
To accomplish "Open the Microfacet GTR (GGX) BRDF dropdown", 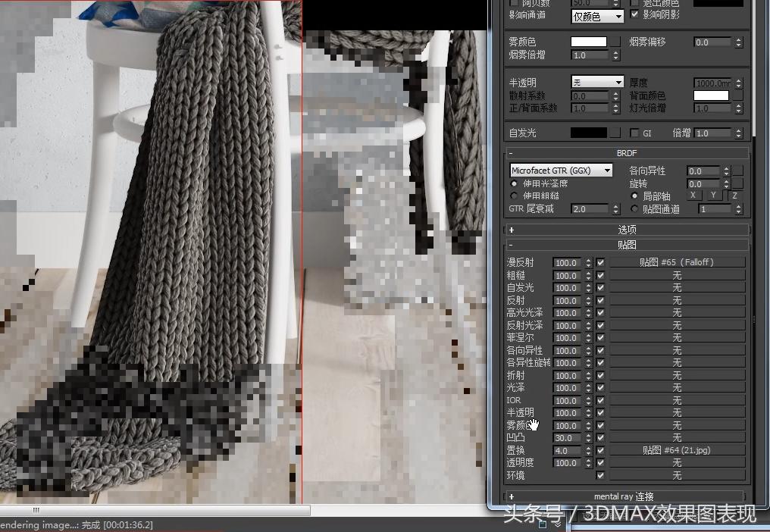I will 561,171.
